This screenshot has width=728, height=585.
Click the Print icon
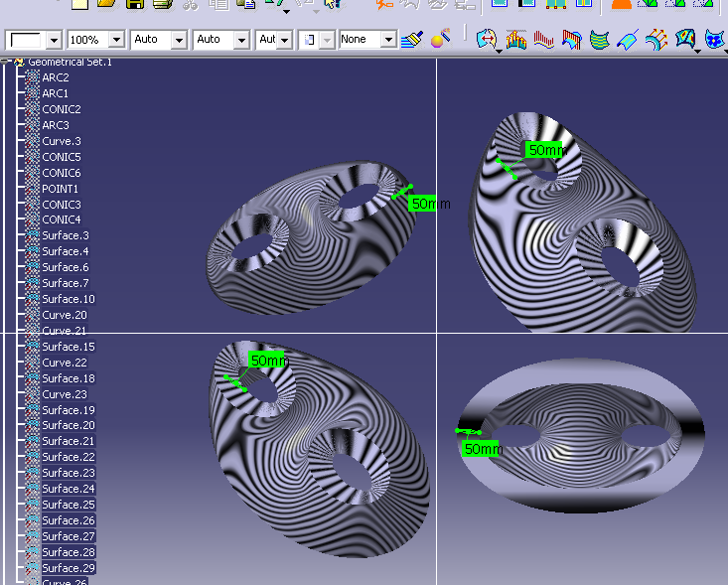pos(163,4)
